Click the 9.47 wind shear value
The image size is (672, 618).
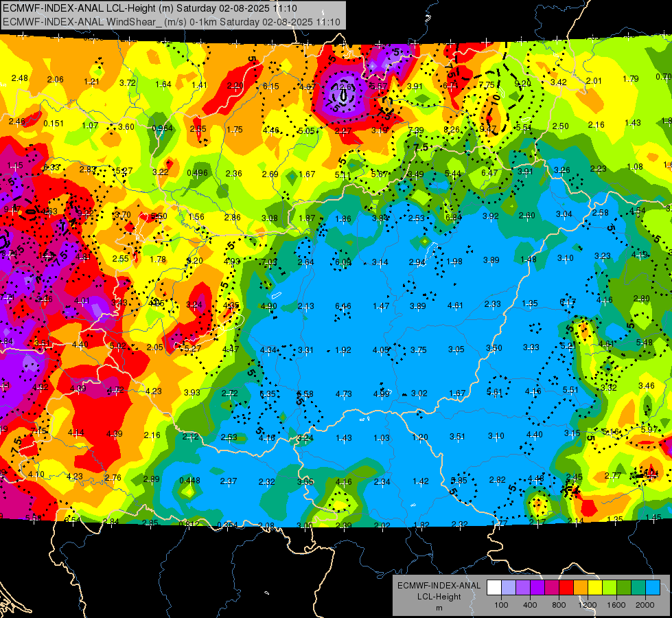click(x=488, y=128)
